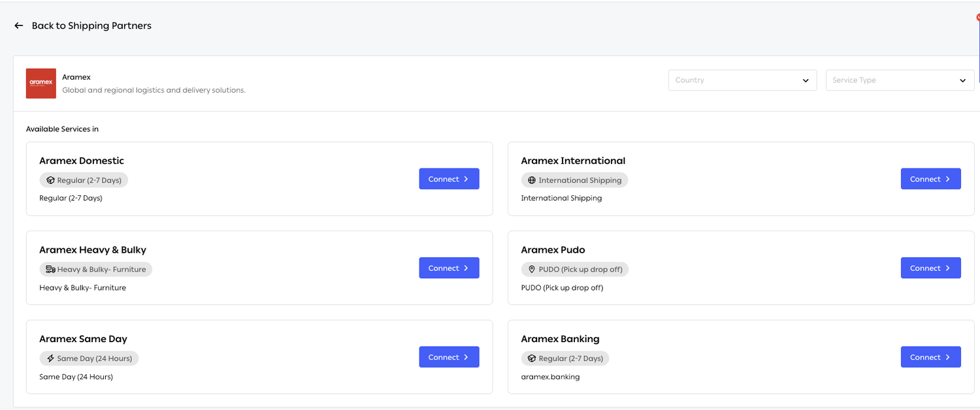Click the back arrow icon
The image size is (980, 410).
[x=19, y=25]
